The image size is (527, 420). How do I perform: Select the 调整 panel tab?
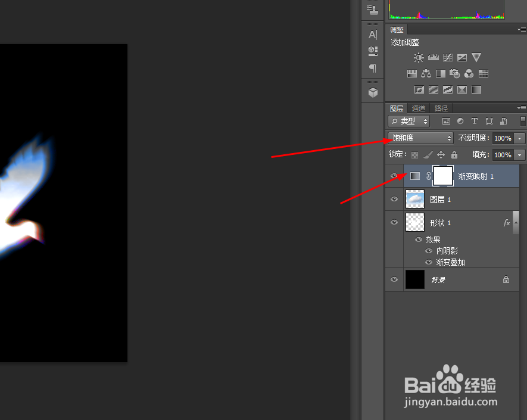click(397, 30)
